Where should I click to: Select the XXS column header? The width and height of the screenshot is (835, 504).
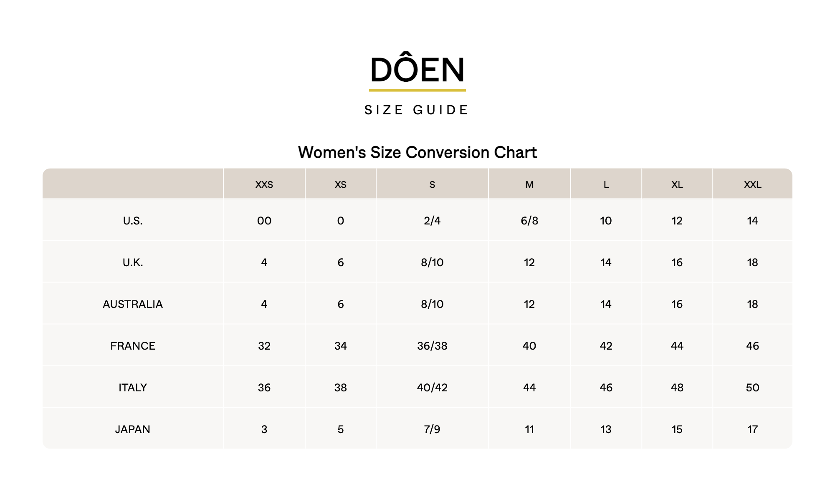point(264,184)
